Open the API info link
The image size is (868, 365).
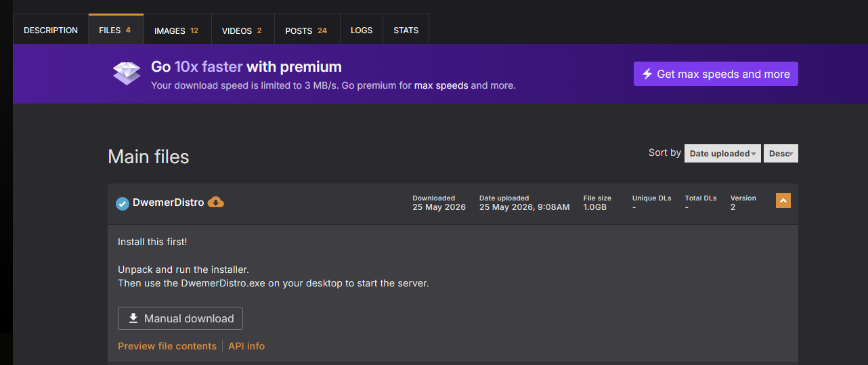pos(246,346)
